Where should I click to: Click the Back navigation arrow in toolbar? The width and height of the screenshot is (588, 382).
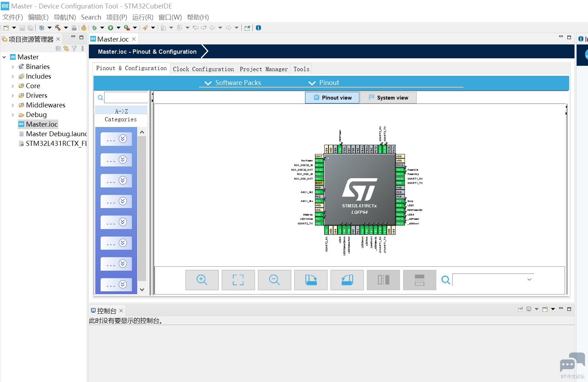click(x=212, y=28)
